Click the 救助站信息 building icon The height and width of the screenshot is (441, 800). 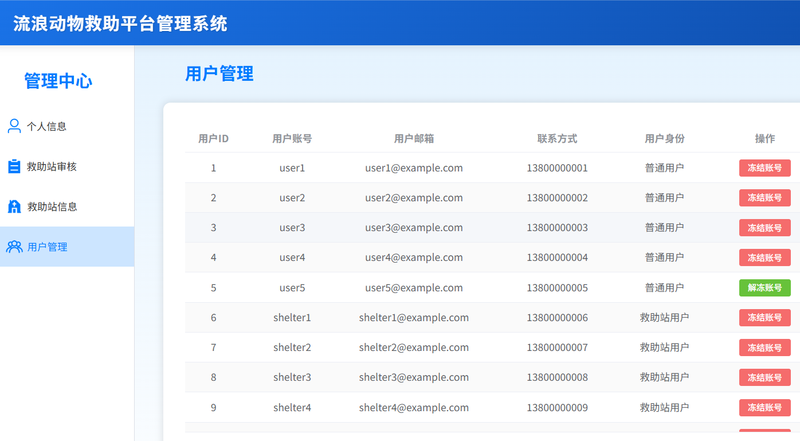tap(14, 206)
